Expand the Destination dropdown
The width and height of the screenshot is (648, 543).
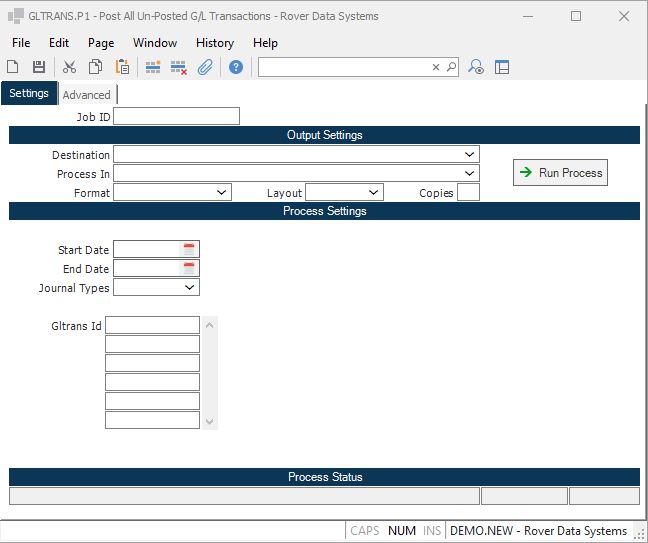[469, 155]
